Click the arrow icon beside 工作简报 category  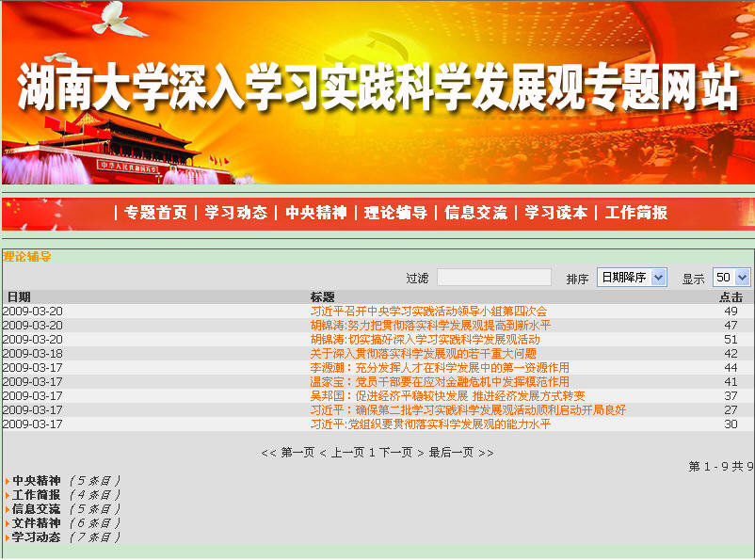pyautogui.click(x=8, y=495)
